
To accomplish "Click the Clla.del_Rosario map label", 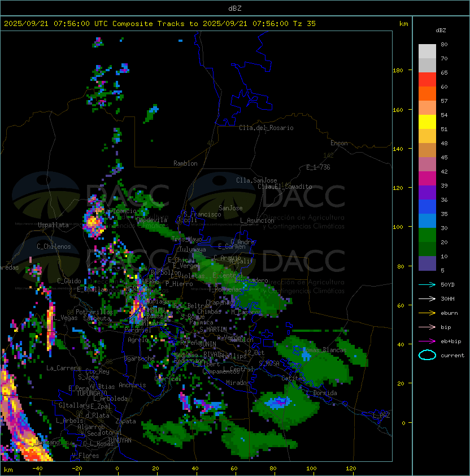I will tap(266, 128).
